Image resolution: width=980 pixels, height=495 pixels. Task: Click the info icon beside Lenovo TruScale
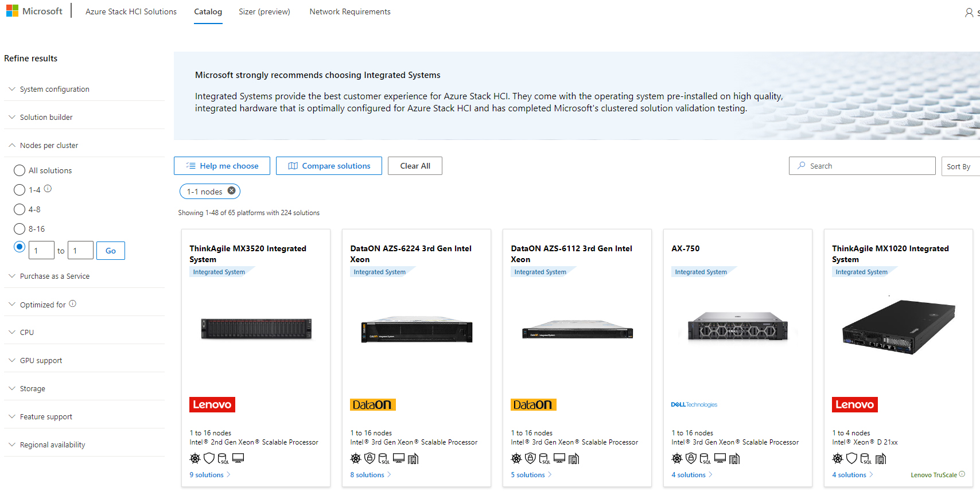click(x=962, y=474)
